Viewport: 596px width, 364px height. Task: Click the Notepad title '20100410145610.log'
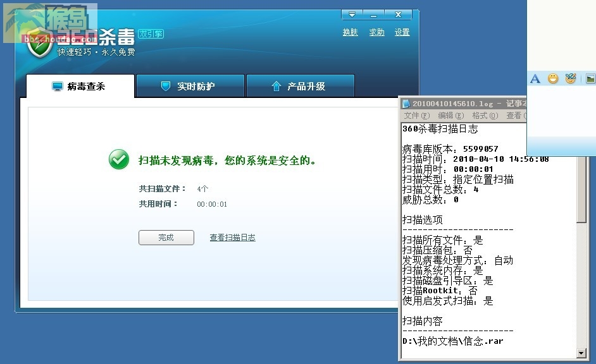453,104
